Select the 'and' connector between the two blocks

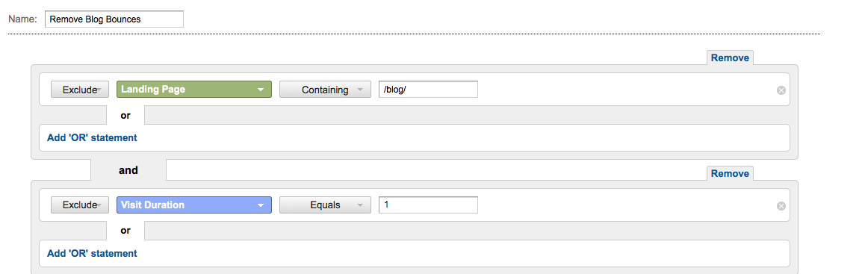[128, 170]
